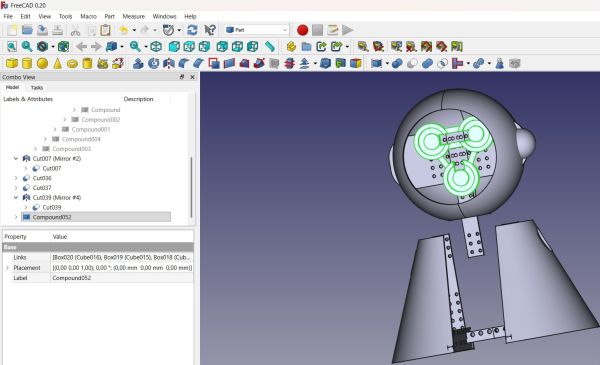Select the child item Cut039 in the tree
The height and width of the screenshot is (365, 600).
[52, 207]
